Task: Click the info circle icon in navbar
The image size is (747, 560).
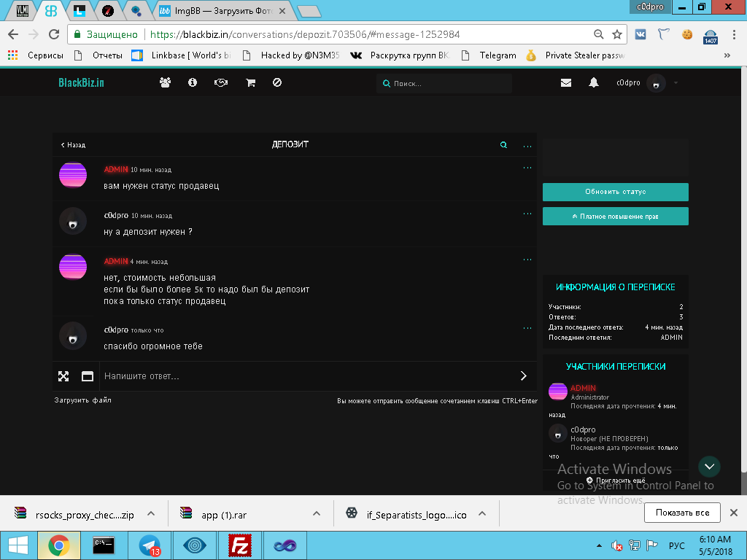Action: point(193,83)
